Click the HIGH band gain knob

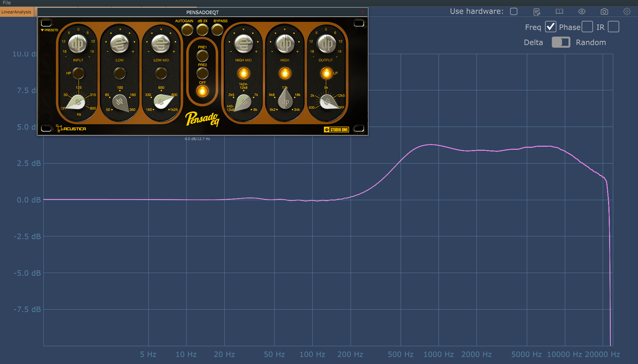285,44
